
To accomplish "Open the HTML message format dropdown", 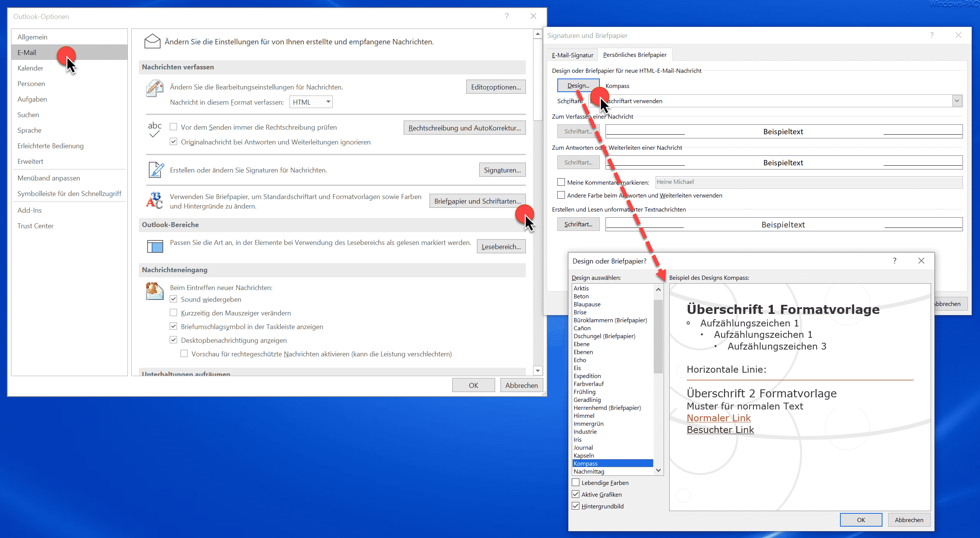I will click(x=311, y=102).
